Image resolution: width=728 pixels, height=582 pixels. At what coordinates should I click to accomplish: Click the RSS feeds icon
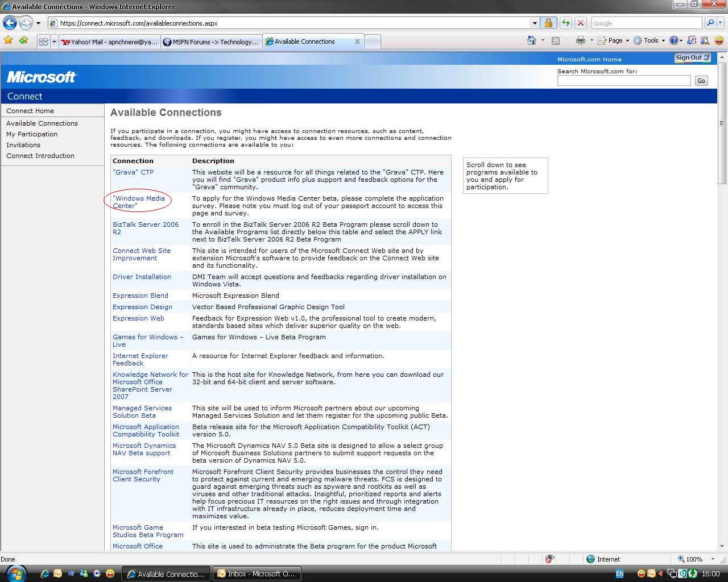tap(556, 40)
